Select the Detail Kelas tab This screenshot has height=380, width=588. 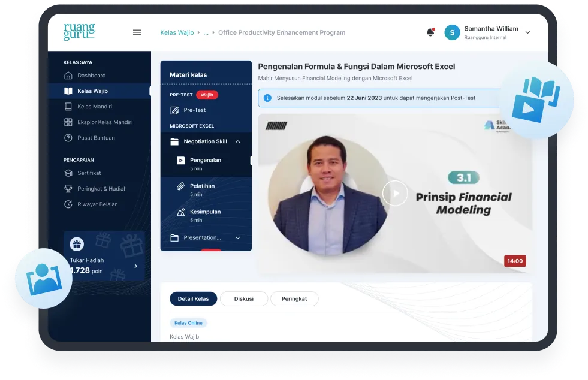coord(193,299)
